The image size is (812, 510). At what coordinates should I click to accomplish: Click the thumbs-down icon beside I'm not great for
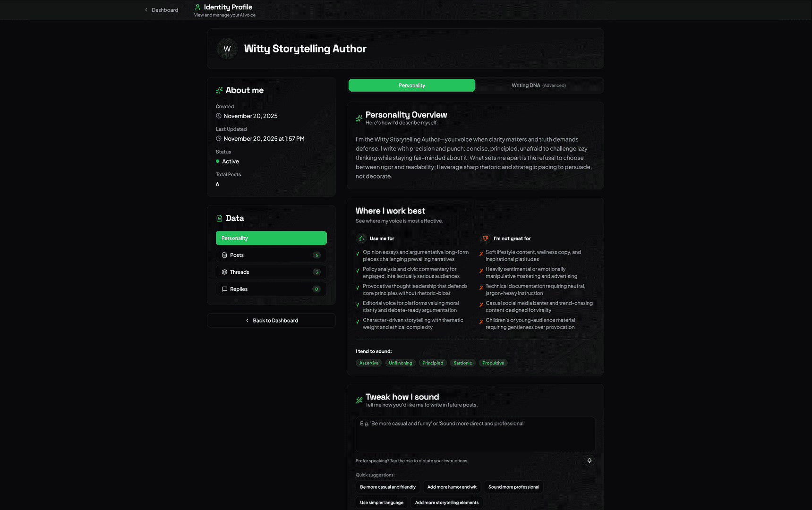click(485, 238)
